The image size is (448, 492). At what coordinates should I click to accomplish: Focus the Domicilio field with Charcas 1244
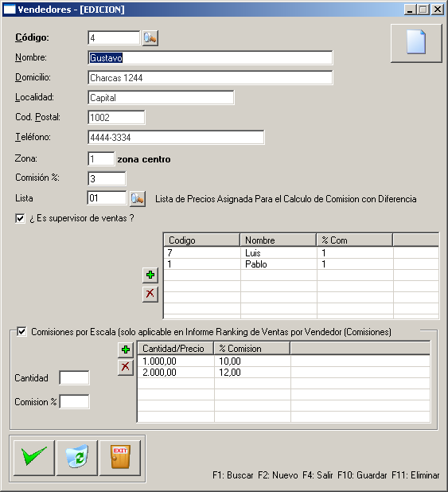[x=210, y=78]
